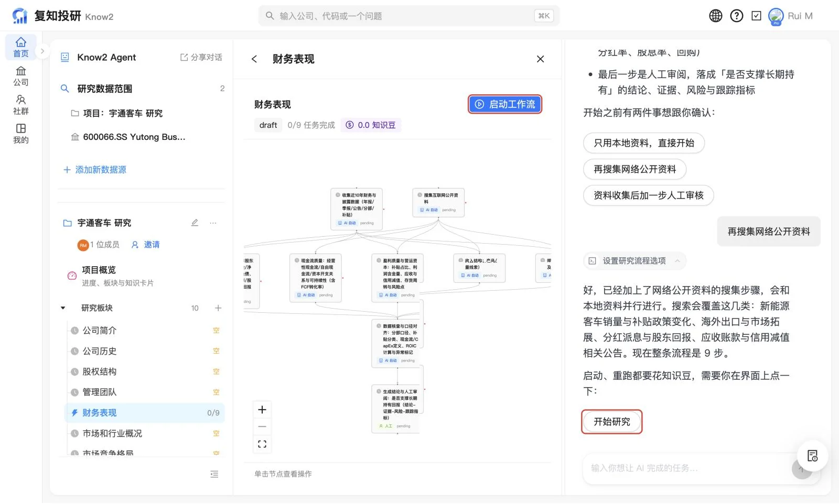Image resolution: width=839 pixels, height=504 pixels.
Task: Expand the left sidebar chevron
Action: tap(42, 51)
